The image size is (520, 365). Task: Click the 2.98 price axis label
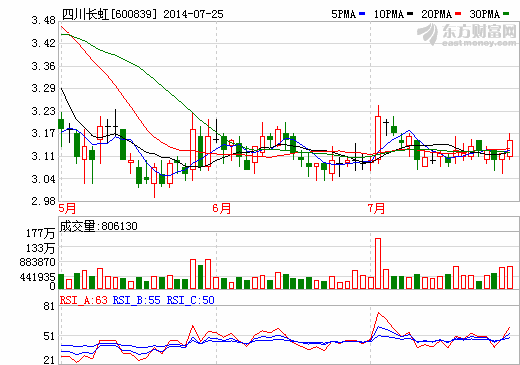point(44,201)
